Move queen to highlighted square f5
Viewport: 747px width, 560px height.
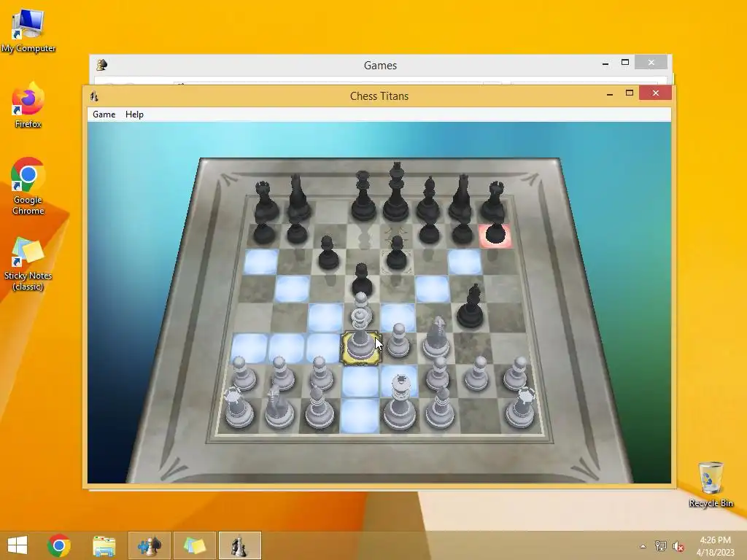point(432,289)
